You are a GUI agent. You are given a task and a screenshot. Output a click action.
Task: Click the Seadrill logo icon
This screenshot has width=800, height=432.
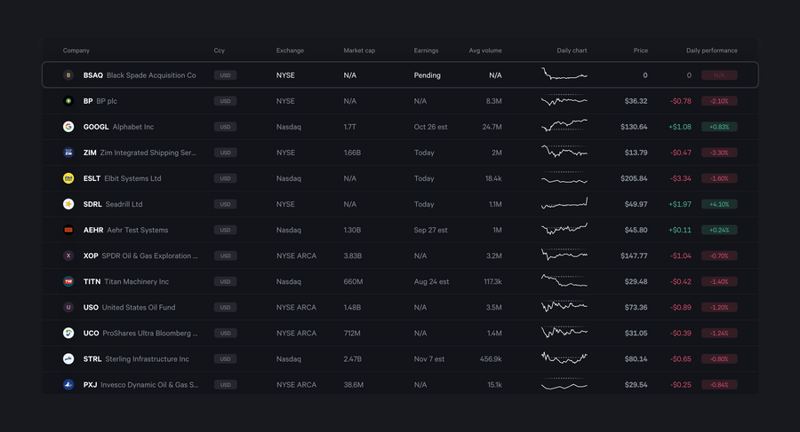(68, 204)
